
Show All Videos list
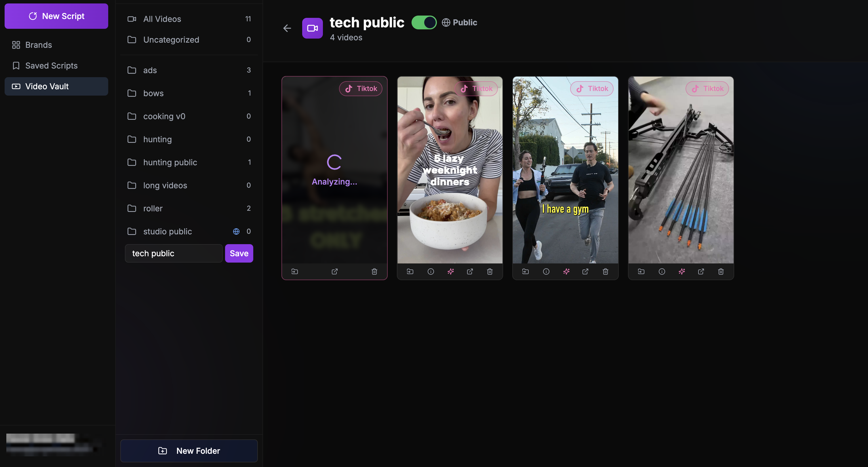pos(162,19)
